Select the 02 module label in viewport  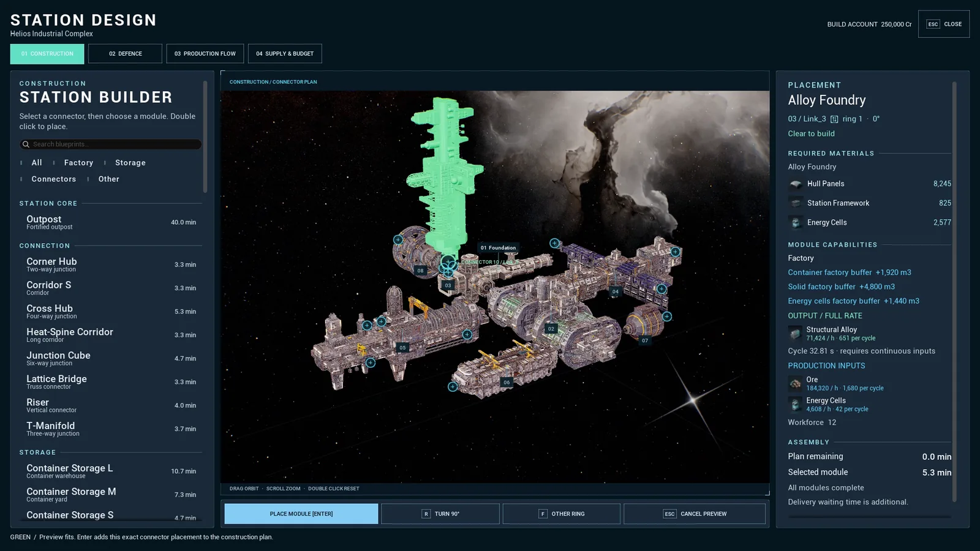pos(551,329)
